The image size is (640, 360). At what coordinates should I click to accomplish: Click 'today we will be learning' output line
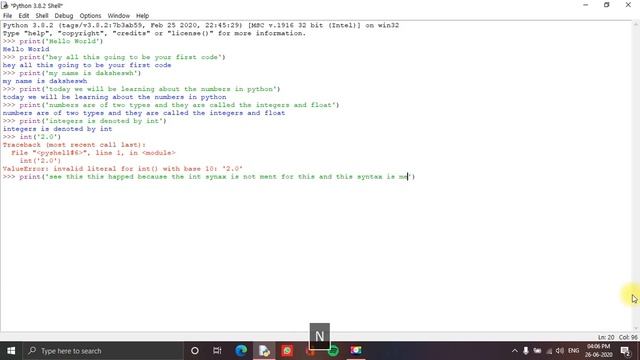114,97
